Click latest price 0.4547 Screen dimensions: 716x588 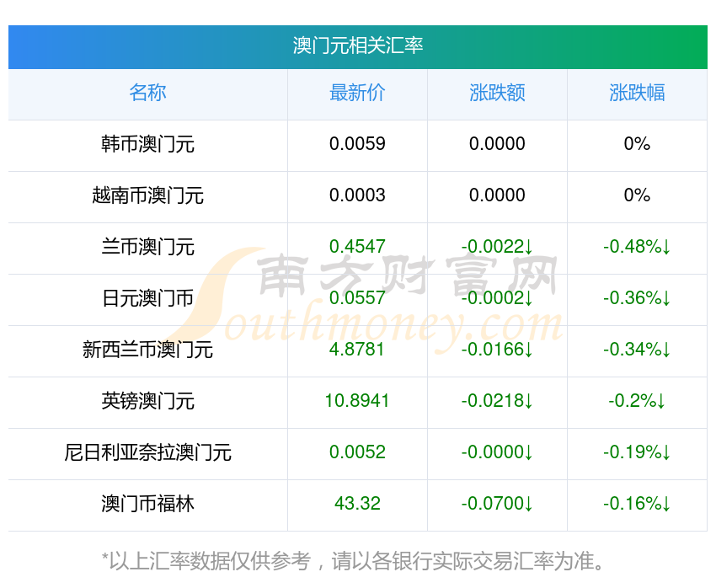coord(357,247)
